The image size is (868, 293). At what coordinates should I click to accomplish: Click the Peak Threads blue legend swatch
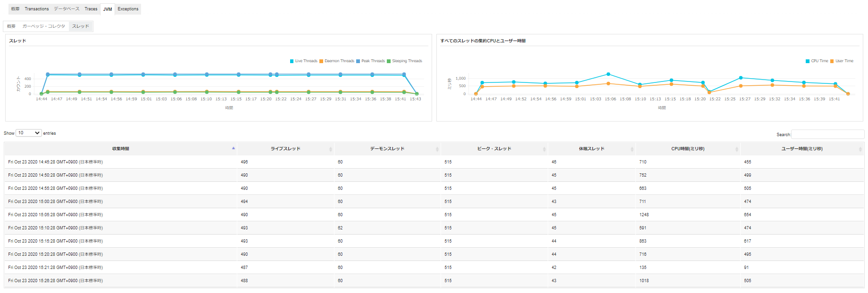tap(358, 61)
